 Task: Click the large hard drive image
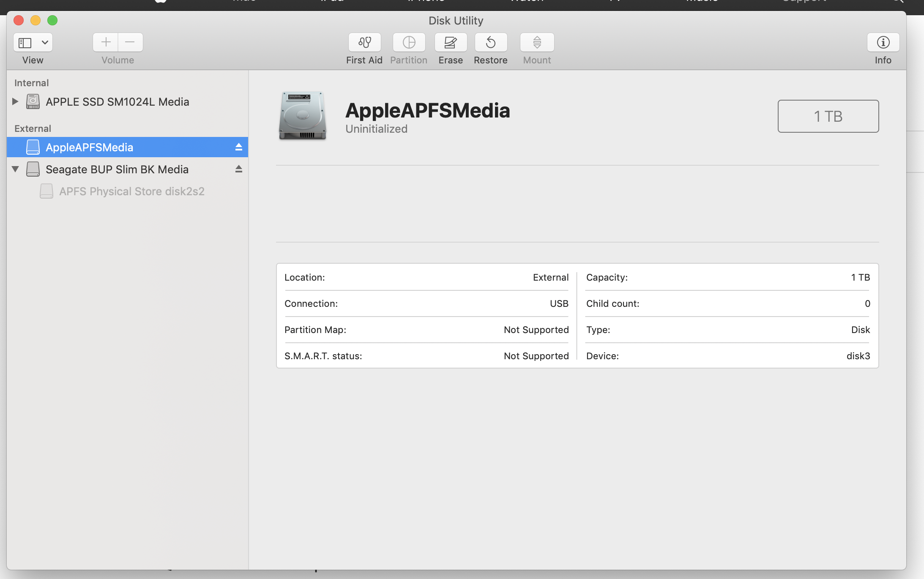click(x=302, y=115)
